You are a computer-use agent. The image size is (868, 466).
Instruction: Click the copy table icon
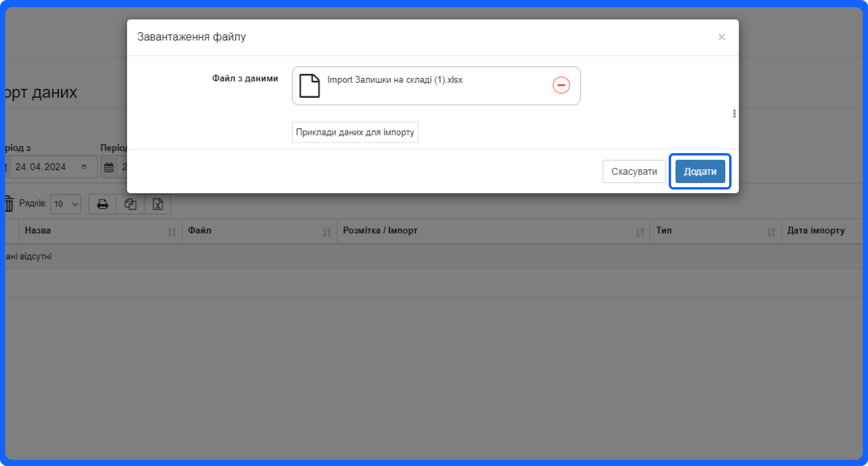[x=130, y=204]
